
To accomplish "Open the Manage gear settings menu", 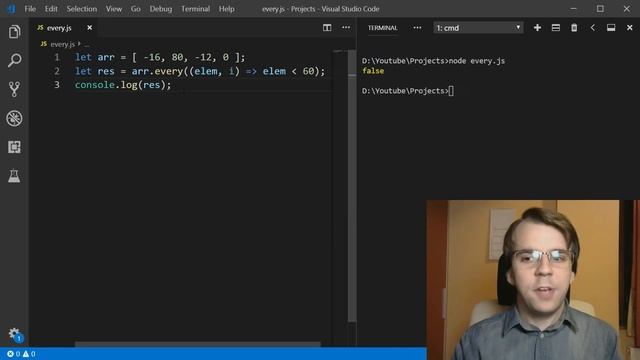I will 14,333.
